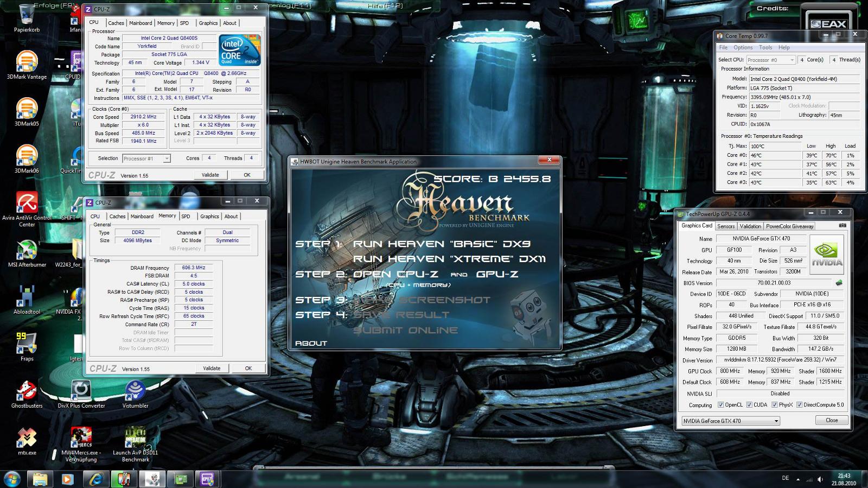
Task: Open Internet Explorer from the taskbar
Action: tap(96, 479)
